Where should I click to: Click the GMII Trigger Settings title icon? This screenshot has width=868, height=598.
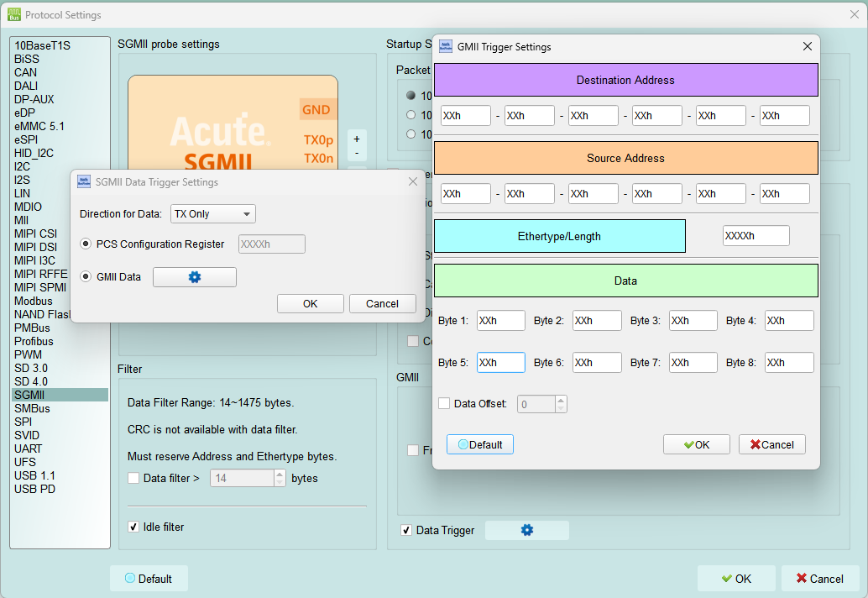tap(446, 46)
